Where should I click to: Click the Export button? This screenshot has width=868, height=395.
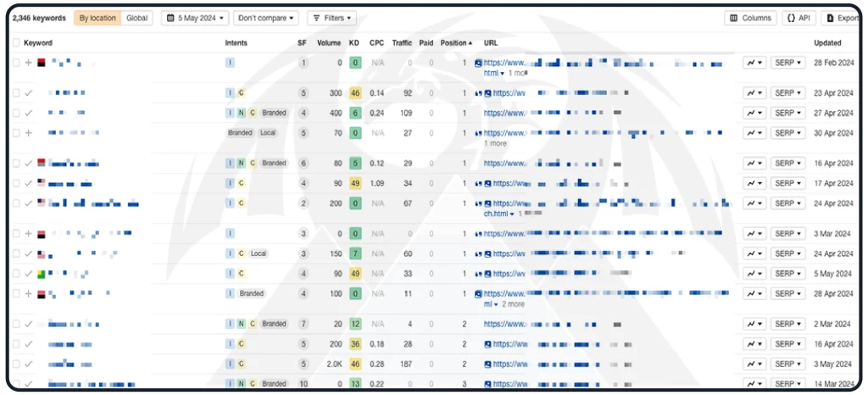click(842, 18)
